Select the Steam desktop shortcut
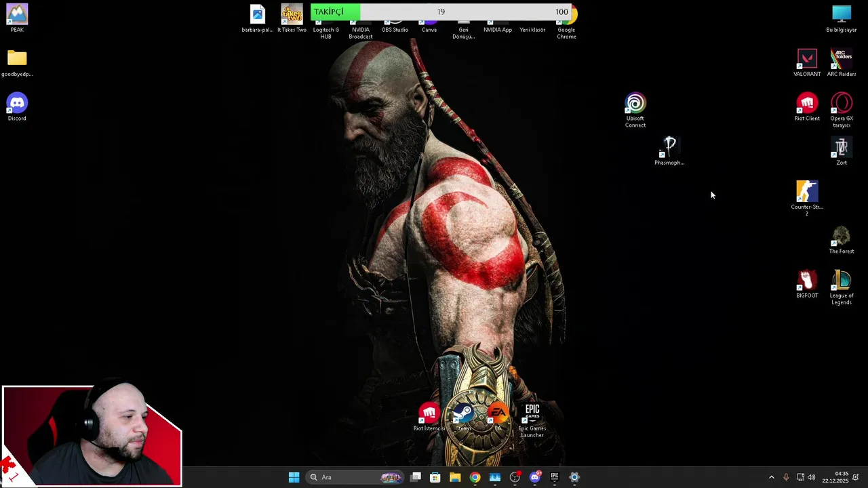868x488 pixels. pos(463,417)
